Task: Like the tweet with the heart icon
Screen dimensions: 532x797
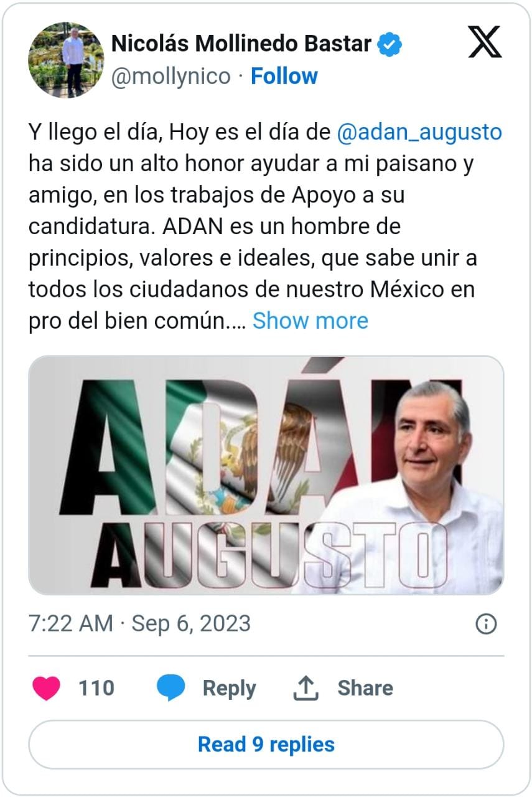Action: pyautogui.click(x=45, y=688)
